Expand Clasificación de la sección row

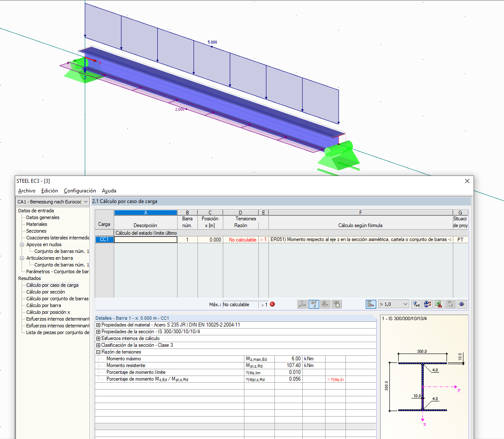point(99,345)
